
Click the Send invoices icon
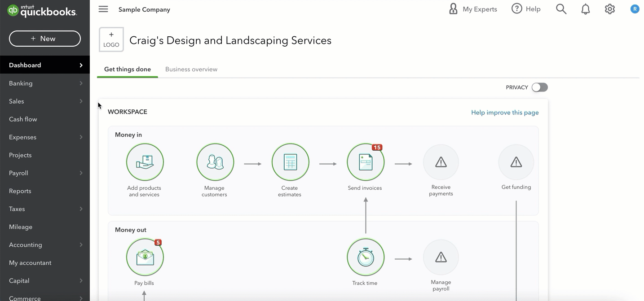point(366,162)
